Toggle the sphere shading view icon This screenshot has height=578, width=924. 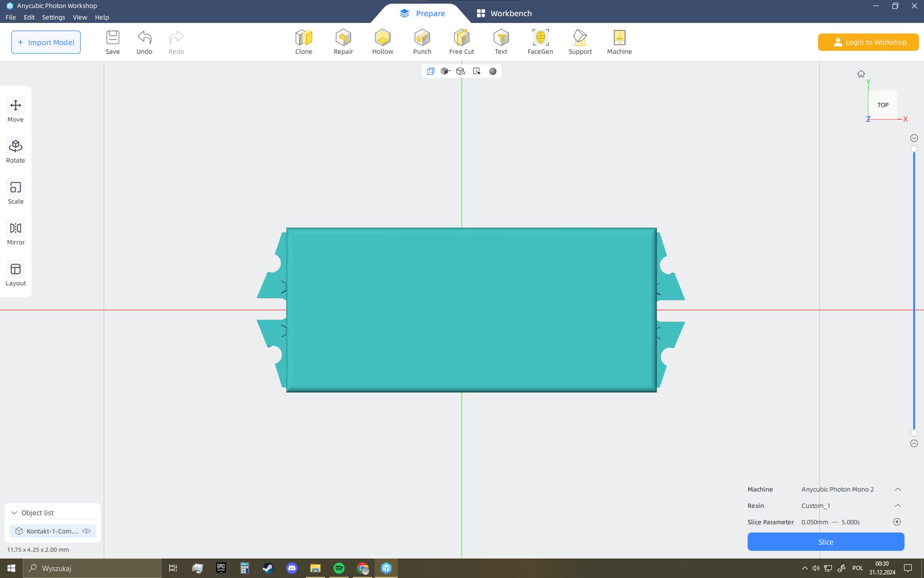tap(492, 71)
